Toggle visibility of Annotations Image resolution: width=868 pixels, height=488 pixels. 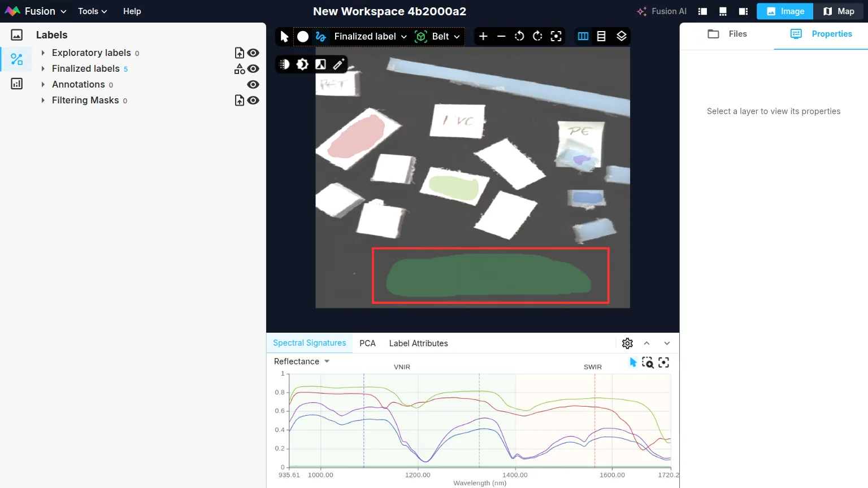253,85
